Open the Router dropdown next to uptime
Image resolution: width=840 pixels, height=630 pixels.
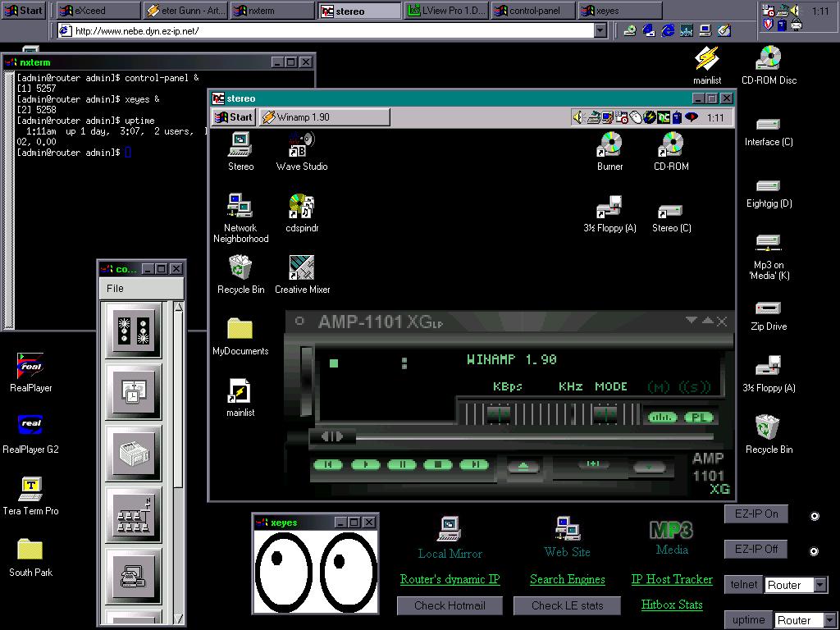point(829,620)
